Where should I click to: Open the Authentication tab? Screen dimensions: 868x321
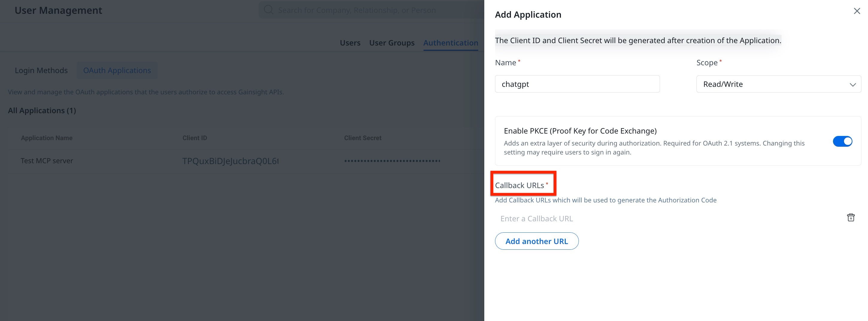coord(450,43)
